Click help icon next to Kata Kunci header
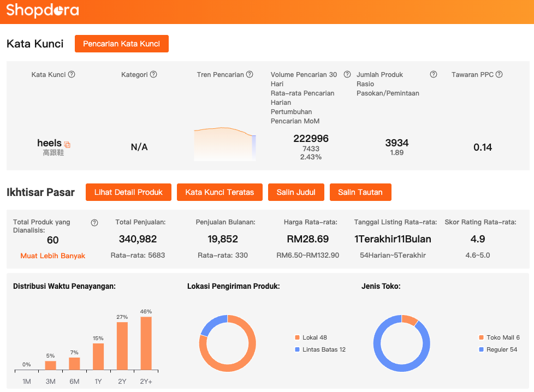The height and width of the screenshot is (392, 534). (x=72, y=75)
